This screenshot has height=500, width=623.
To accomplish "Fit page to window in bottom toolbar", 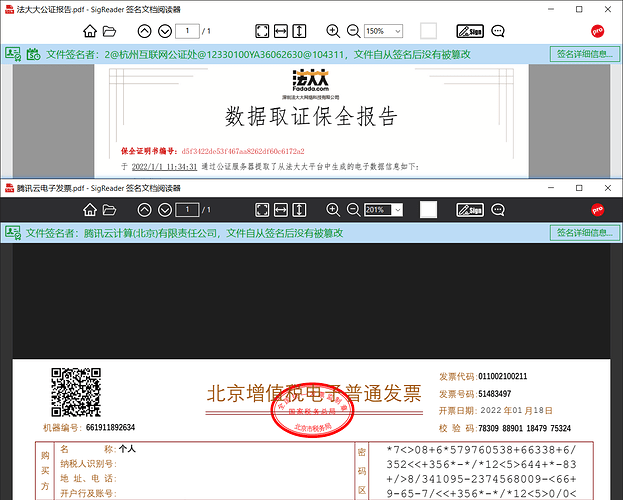I will [262, 209].
